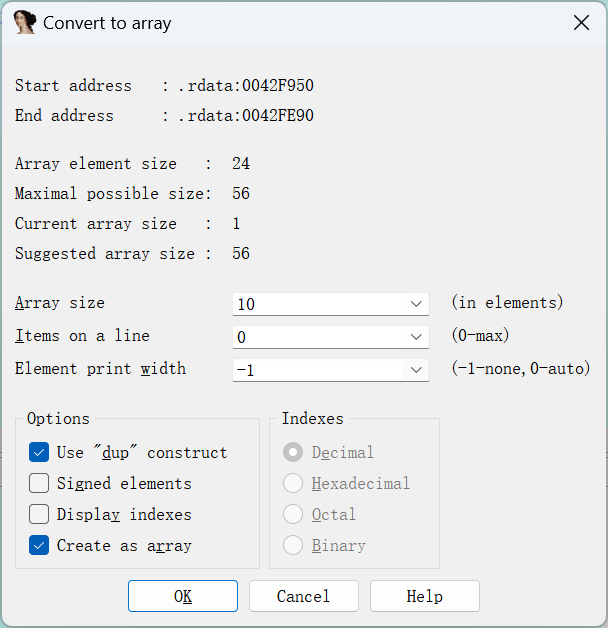
Task: Close the Convert to array dialog
Action: point(581,23)
